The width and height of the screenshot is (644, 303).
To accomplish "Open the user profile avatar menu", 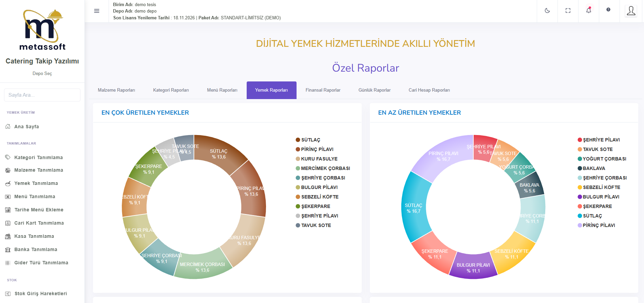I will [631, 11].
